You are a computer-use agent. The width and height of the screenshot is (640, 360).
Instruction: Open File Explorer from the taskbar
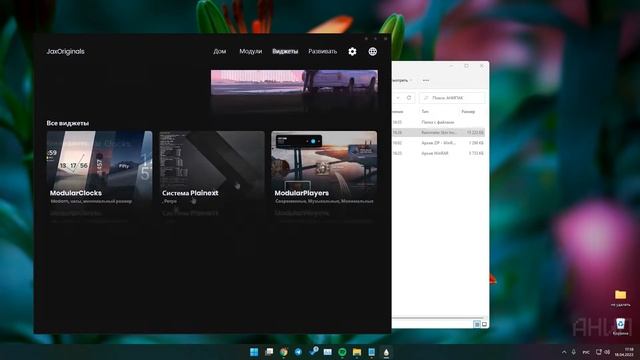[x=357, y=352]
